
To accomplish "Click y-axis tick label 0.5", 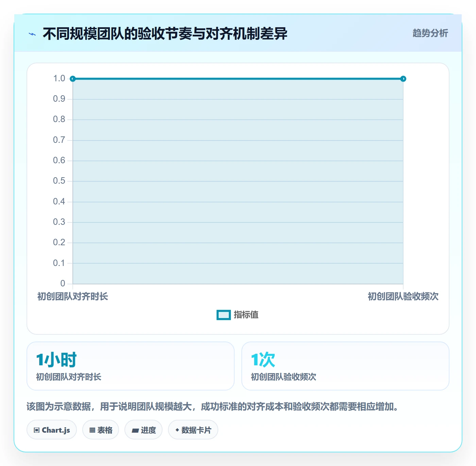I will tap(59, 181).
